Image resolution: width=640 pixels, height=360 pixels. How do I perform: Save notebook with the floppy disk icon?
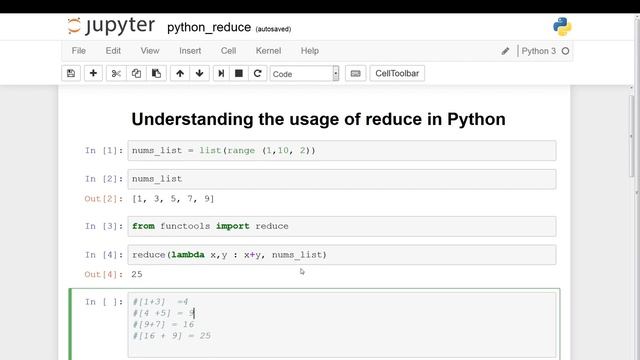(x=71, y=73)
